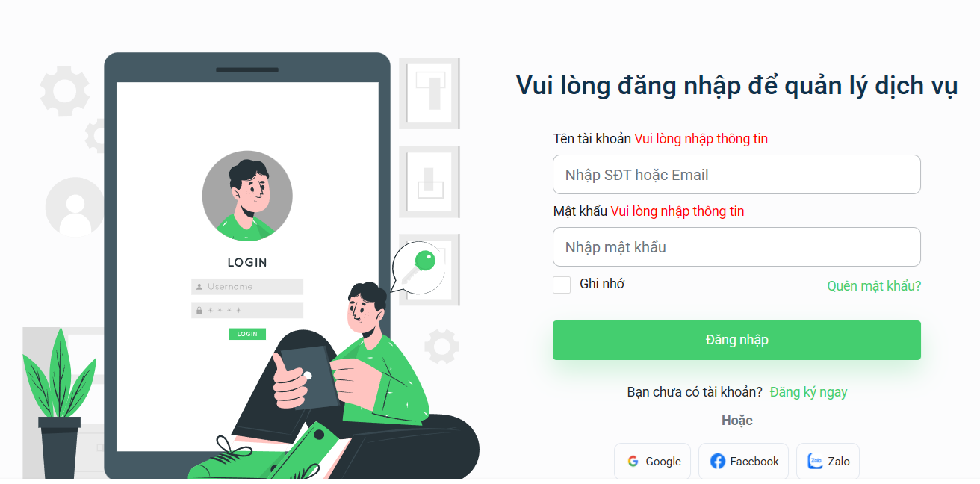Image resolution: width=980 pixels, height=484 pixels.
Task: Click the green Đăng nhập button
Action: point(736,340)
